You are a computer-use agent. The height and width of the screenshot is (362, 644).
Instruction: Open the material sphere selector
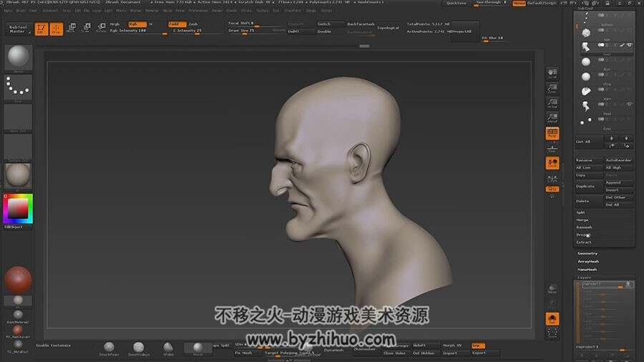[x=18, y=177]
